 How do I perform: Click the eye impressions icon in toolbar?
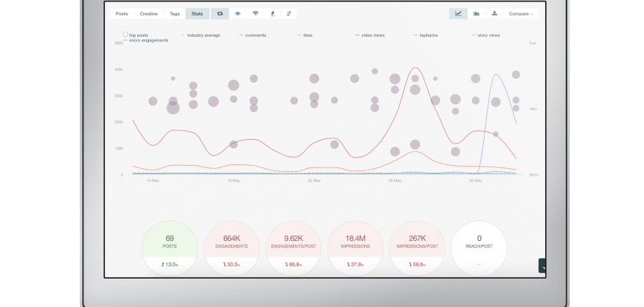point(238,14)
